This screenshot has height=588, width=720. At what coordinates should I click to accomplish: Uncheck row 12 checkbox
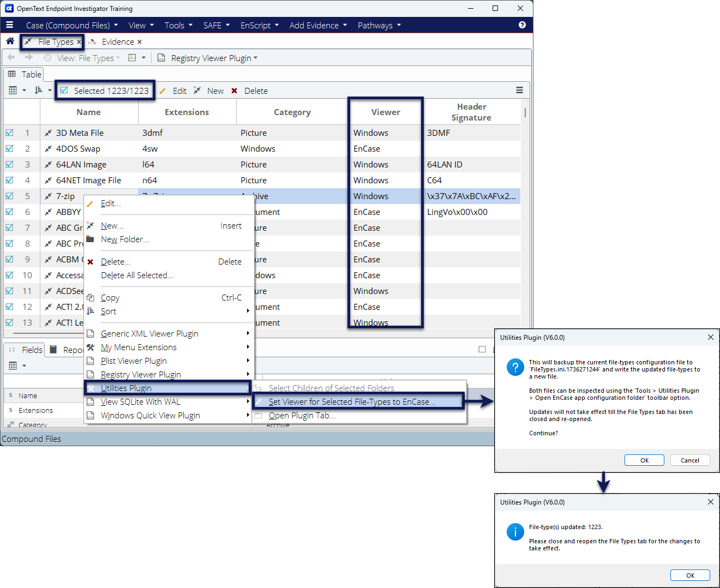pyautogui.click(x=10, y=307)
